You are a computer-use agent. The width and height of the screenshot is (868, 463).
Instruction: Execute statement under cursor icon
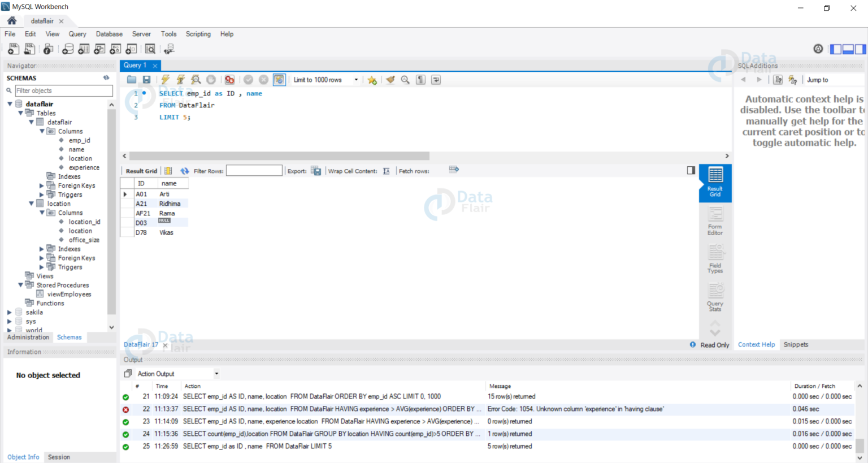[x=181, y=80]
